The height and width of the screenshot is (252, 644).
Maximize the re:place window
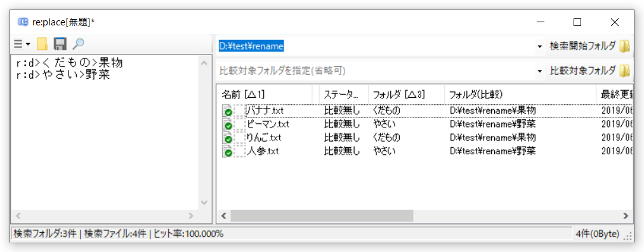(x=577, y=22)
